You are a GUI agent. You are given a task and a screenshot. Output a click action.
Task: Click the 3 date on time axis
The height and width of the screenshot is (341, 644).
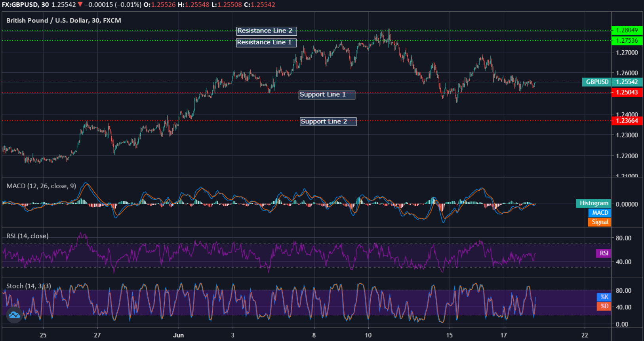click(232, 335)
